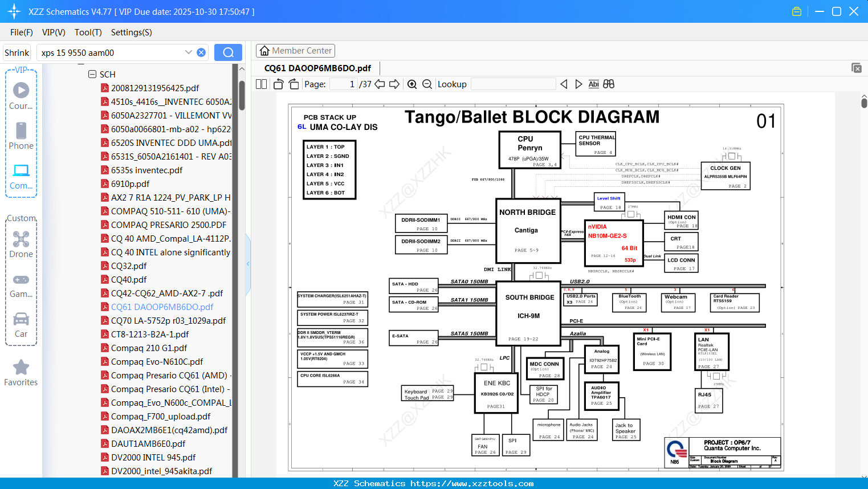Find next lookup result

point(578,84)
